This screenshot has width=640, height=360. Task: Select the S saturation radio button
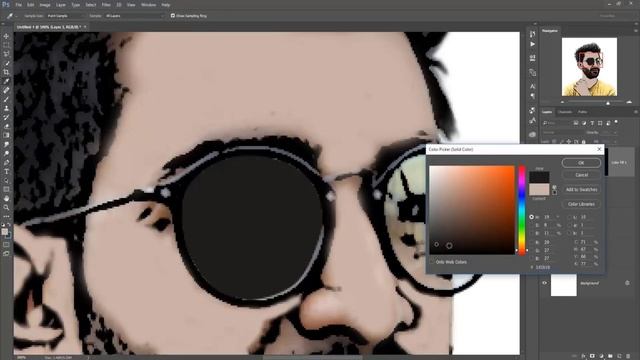[x=531, y=225]
